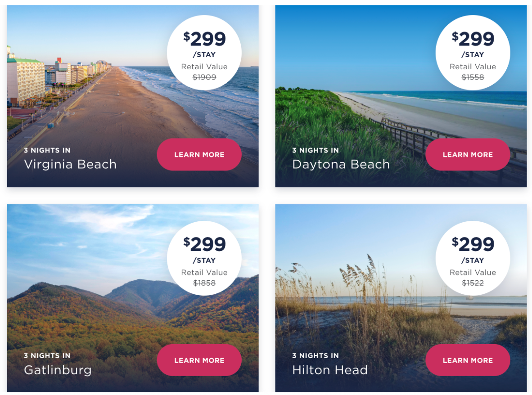Open the Virginia Beach destination title
Viewport: 532px width, 395px height.
tap(70, 165)
